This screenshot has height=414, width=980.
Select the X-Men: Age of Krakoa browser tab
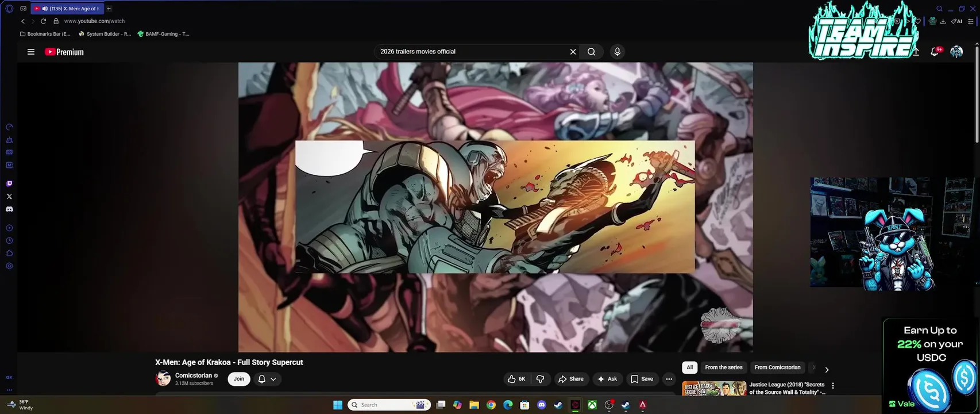(68, 9)
